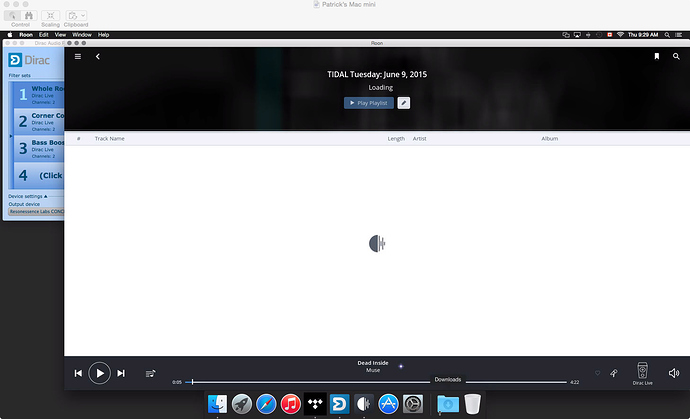Open Finder from the Dock
Viewport: 690px width, 419px height.
coord(217,404)
